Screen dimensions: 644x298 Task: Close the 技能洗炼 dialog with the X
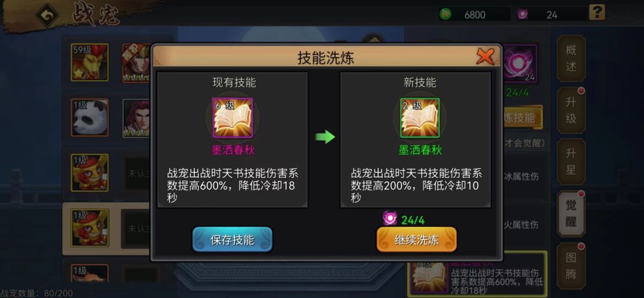[x=485, y=56]
